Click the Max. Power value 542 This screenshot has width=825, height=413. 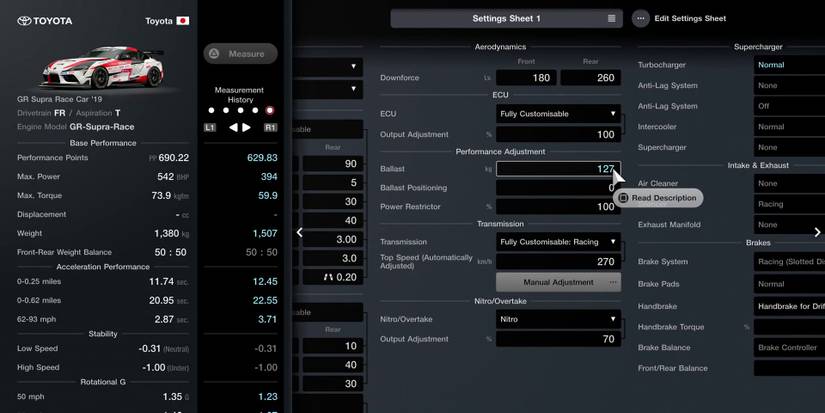coord(165,177)
